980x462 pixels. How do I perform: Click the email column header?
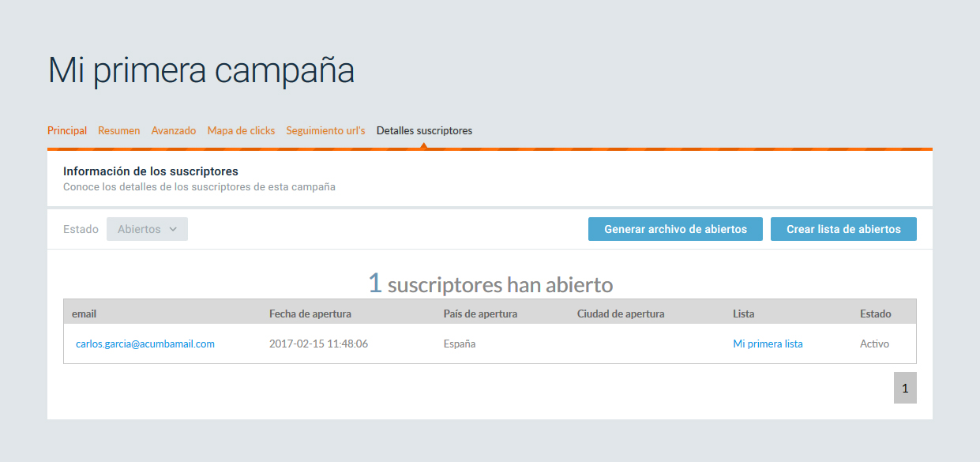click(x=84, y=314)
